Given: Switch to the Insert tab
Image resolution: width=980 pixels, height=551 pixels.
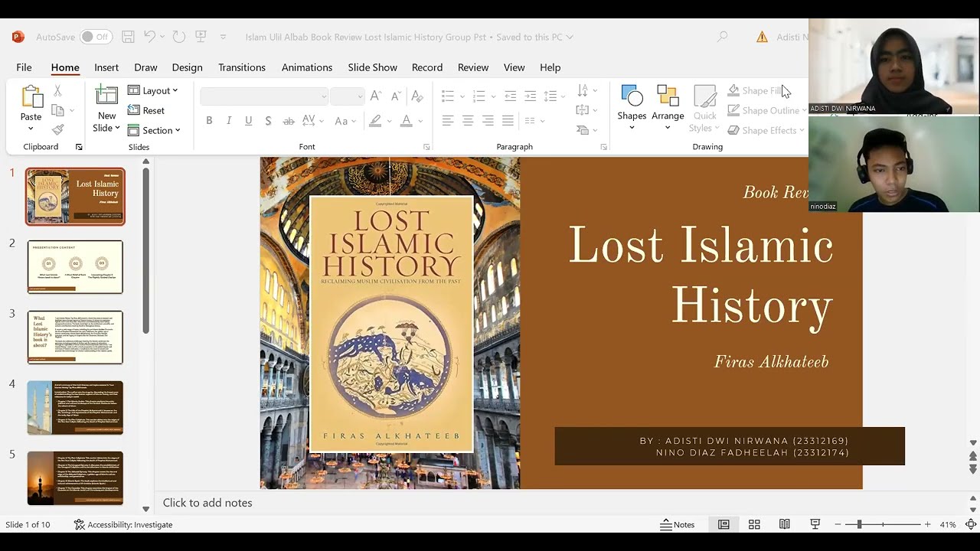Looking at the screenshot, I should click(106, 67).
